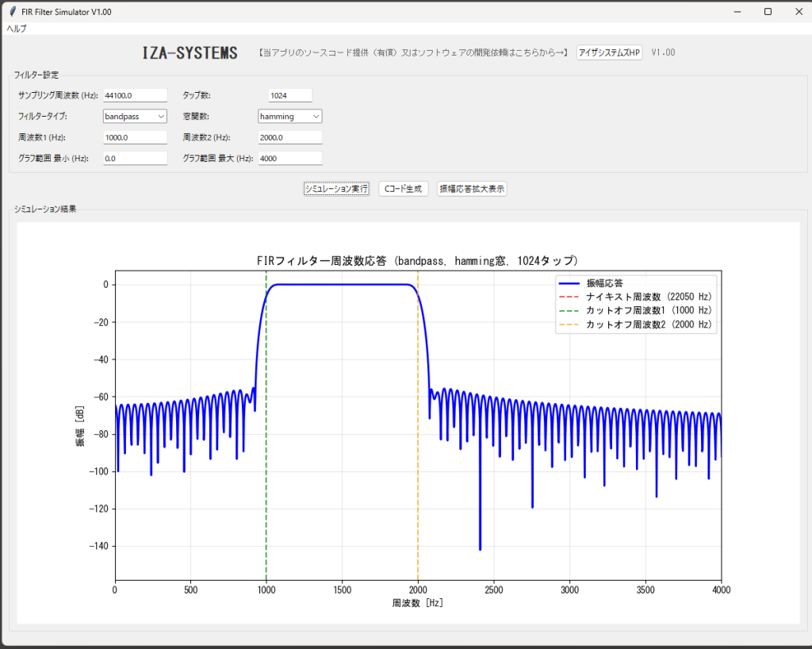Click the 窓関数 label
Image resolution: width=812 pixels, height=649 pixels.
tap(196, 117)
